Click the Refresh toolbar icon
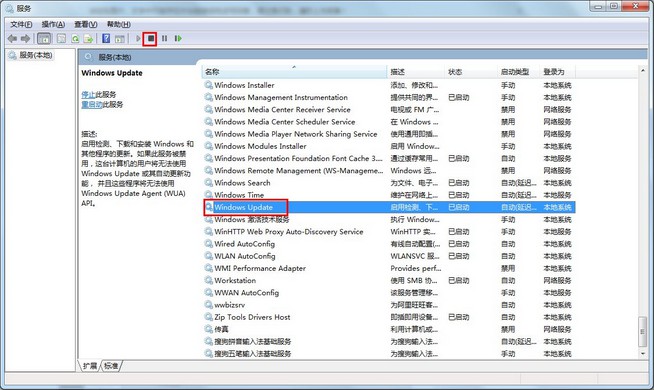 coord(75,39)
